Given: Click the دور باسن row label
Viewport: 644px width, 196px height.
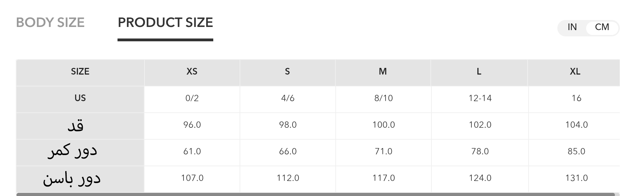Looking at the screenshot, I should [72, 178].
